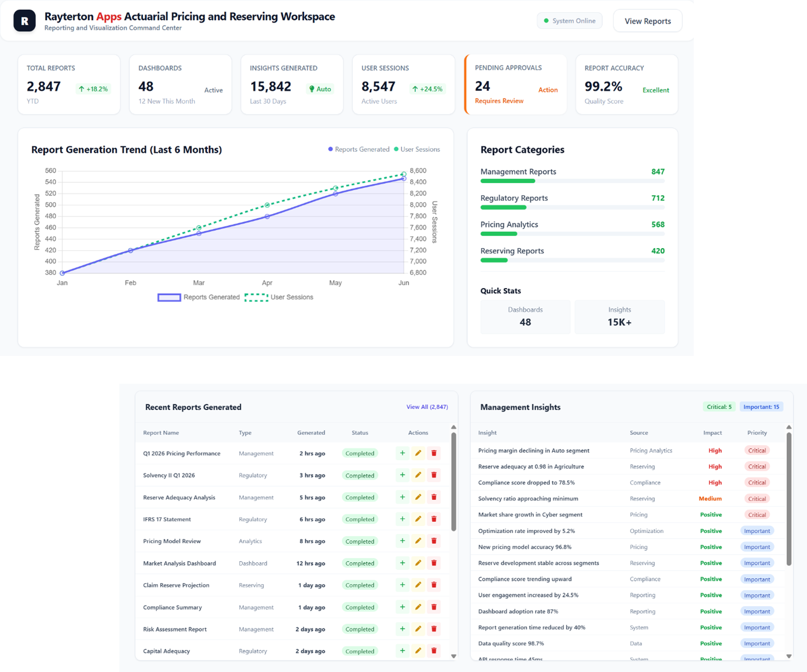
Task: Click the View Reports button
Action: coord(647,21)
